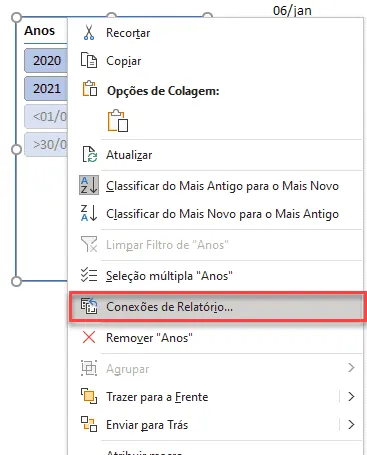This screenshot has height=455, width=367.
Task: Click the Z-A descending sort icon
Action: 89,213
